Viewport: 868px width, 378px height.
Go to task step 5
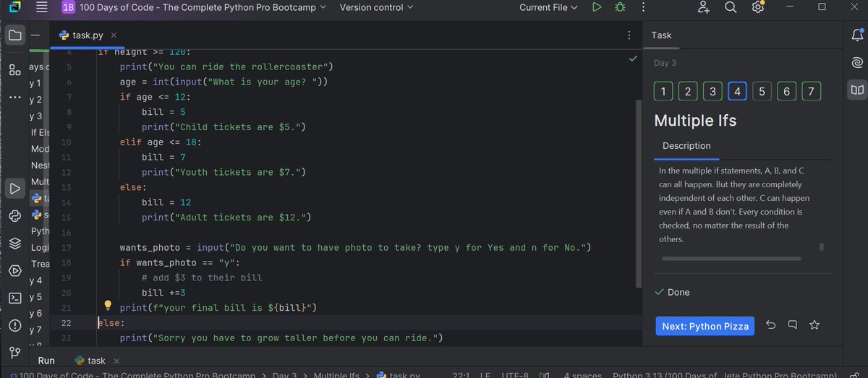tap(762, 91)
